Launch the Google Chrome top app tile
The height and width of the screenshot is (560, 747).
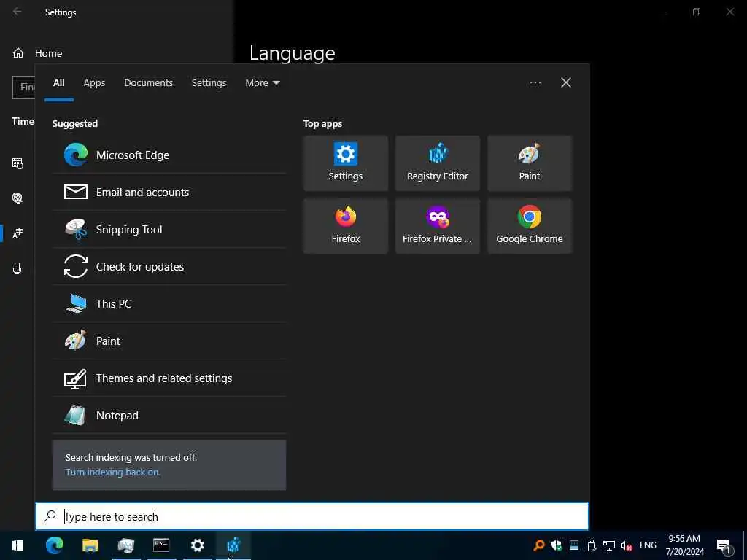click(530, 226)
